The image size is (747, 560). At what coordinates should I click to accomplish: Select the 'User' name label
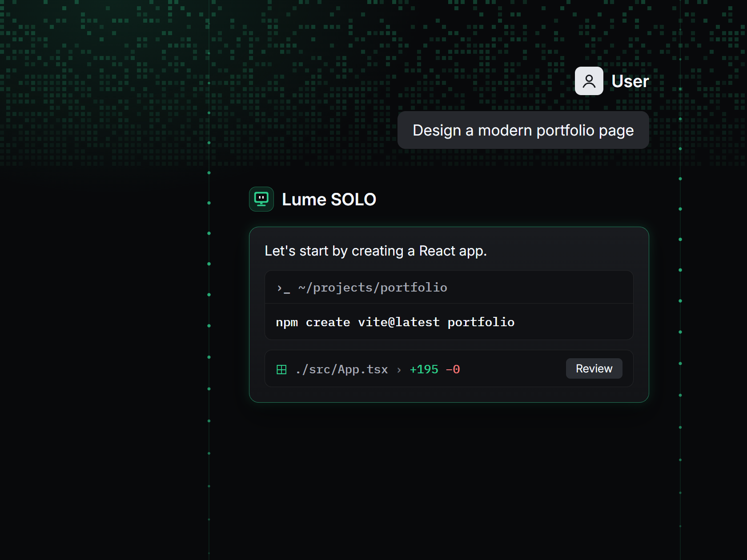(x=630, y=81)
